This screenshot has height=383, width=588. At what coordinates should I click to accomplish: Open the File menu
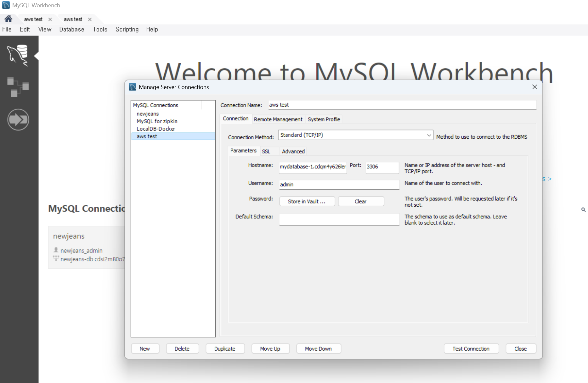(x=7, y=30)
